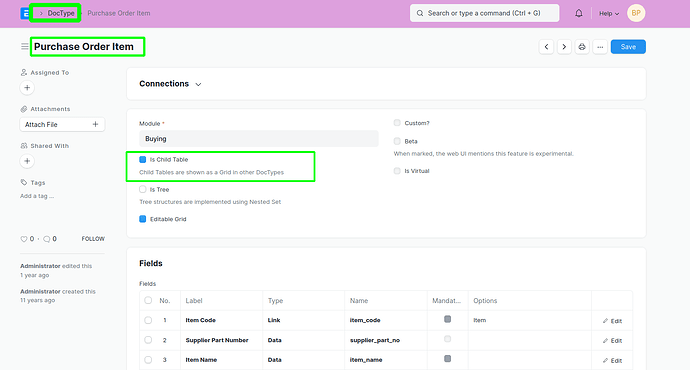Click the Attach File button

pos(62,125)
